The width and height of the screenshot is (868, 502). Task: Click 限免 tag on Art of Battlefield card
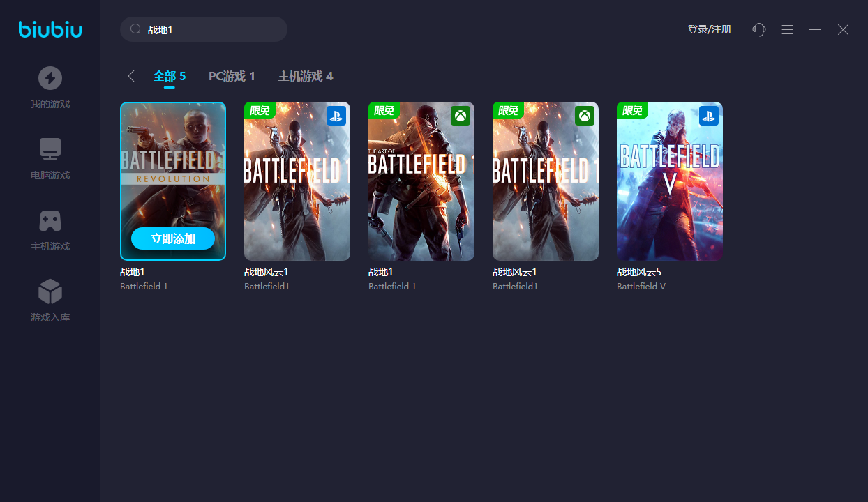click(384, 110)
